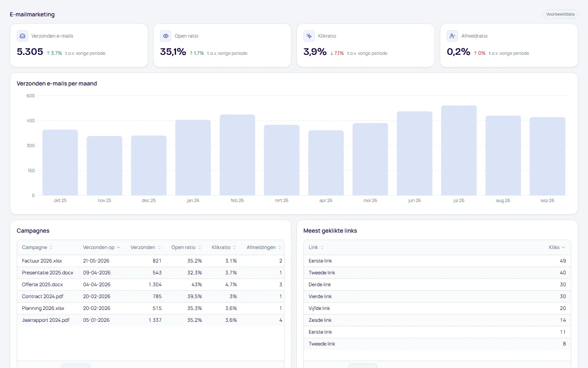The width and height of the screenshot is (588, 368).
Task: Click the Zesde link row
Action: click(x=437, y=320)
